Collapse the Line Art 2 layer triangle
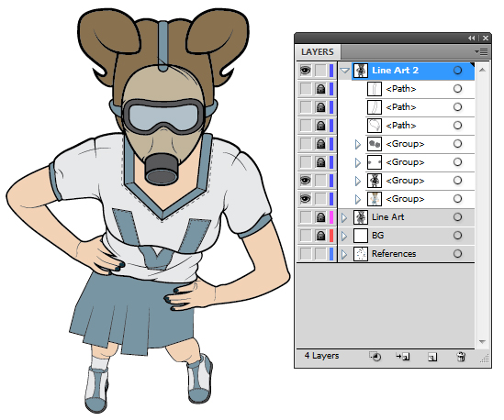Image resolution: width=504 pixels, height=420 pixels. (344, 71)
